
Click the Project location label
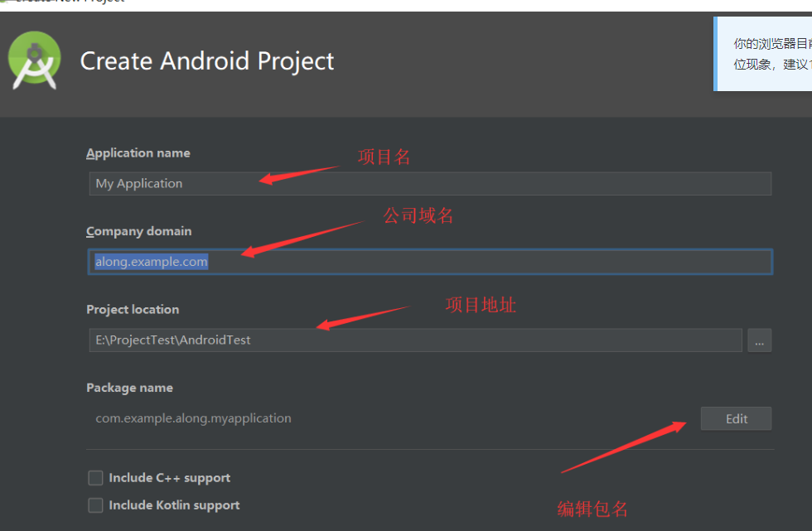click(133, 310)
